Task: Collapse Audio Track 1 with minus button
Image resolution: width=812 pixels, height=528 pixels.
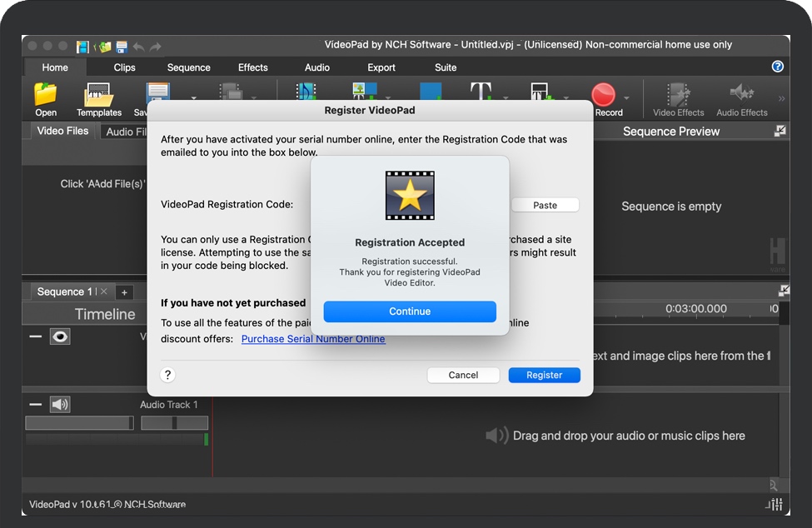Action: pyautogui.click(x=36, y=405)
